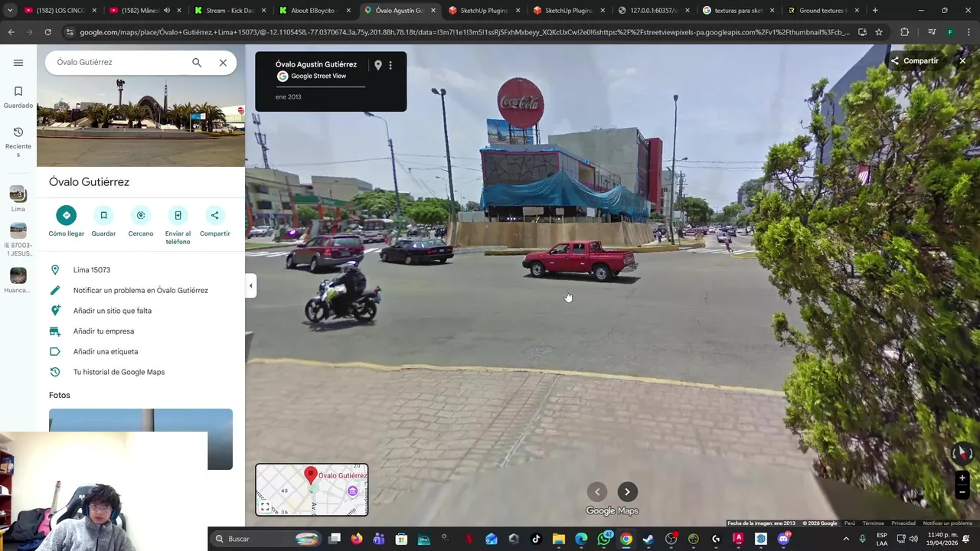Open Steam from the taskbar
This screenshot has width=980, height=551.
pyautogui.click(x=648, y=539)
